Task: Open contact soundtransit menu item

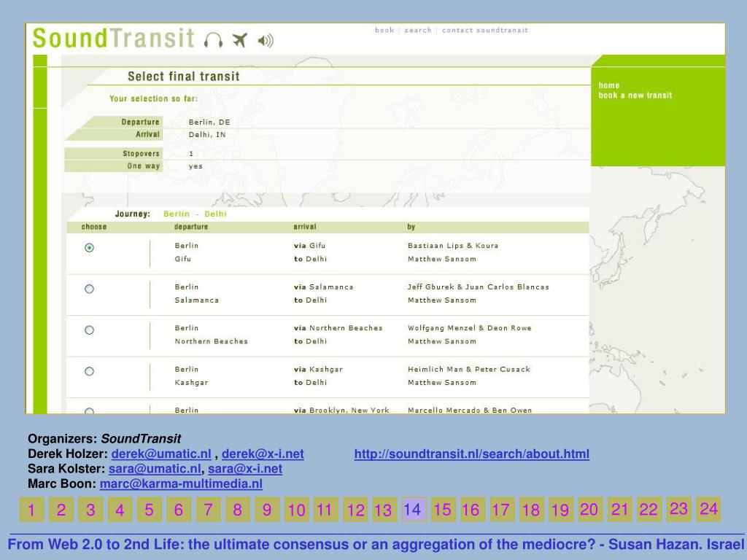Action: pyautogui.click(x=485, y=30)
